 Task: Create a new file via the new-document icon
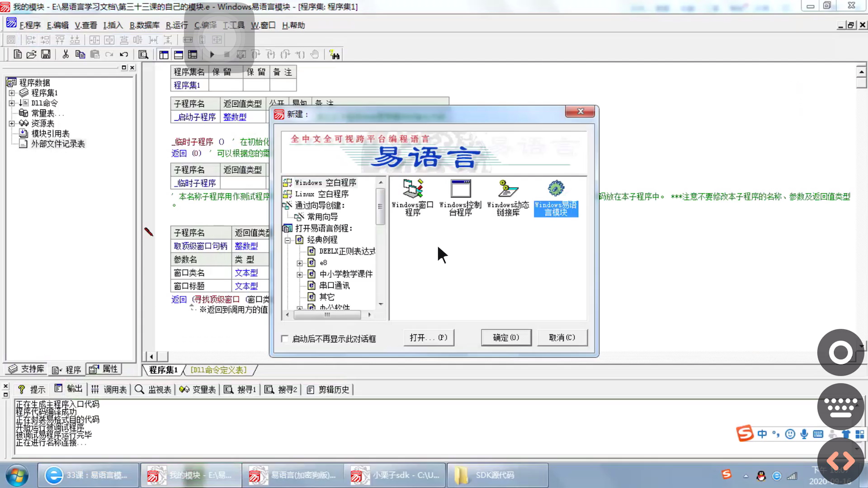tap(17, 54)
